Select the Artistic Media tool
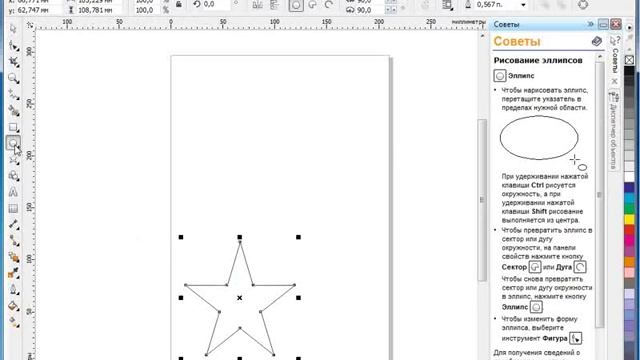 point(13,111)
